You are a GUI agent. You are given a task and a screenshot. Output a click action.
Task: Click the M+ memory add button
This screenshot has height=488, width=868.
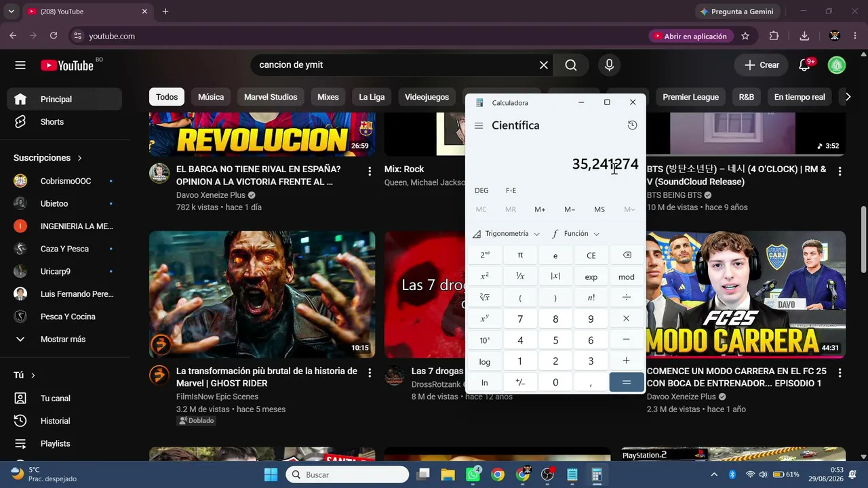pos(540,209)
